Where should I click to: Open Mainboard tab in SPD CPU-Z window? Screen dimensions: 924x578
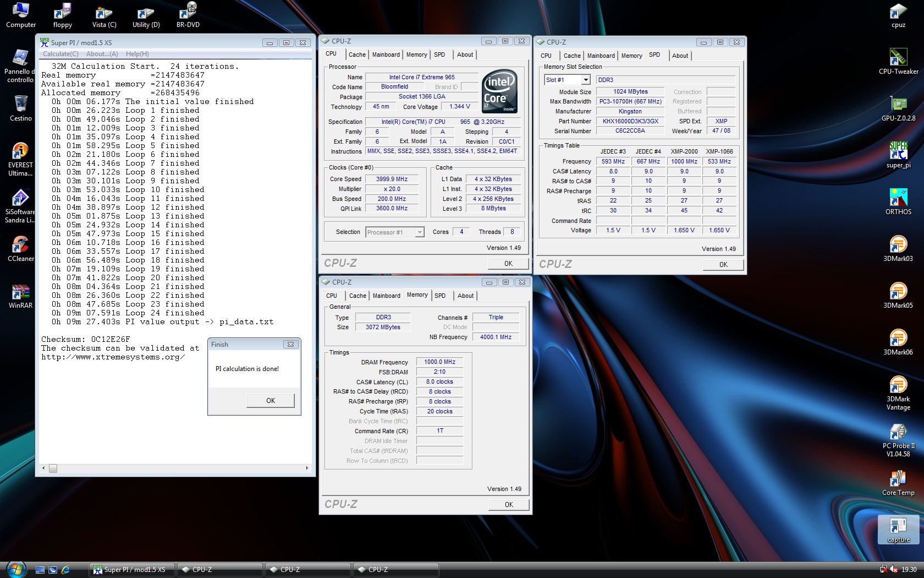pos(601,56)
